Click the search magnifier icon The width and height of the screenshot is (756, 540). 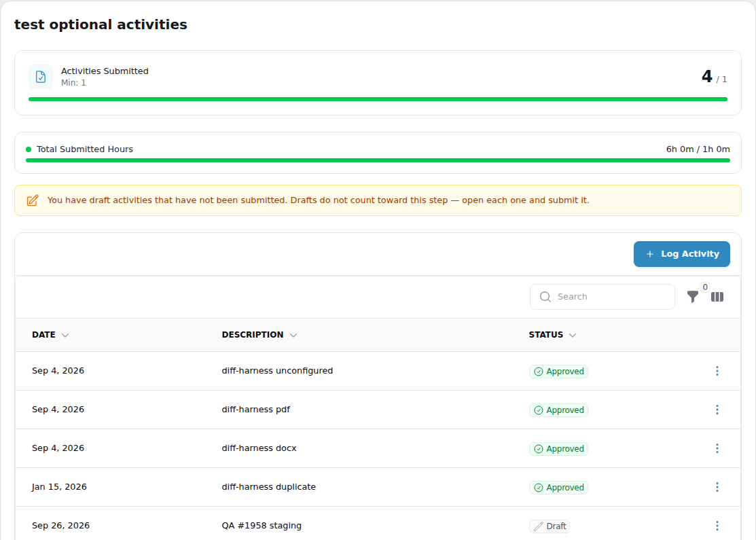point(545,297)
